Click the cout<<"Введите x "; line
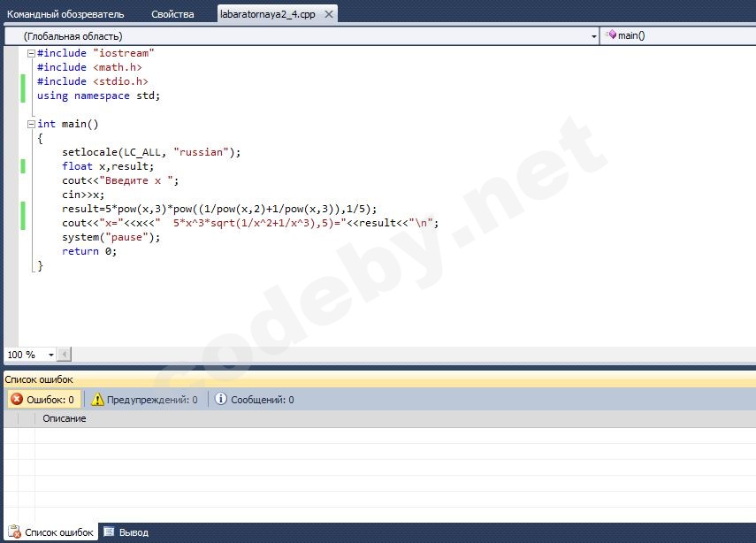756x543 pixels. coord(120,180)
